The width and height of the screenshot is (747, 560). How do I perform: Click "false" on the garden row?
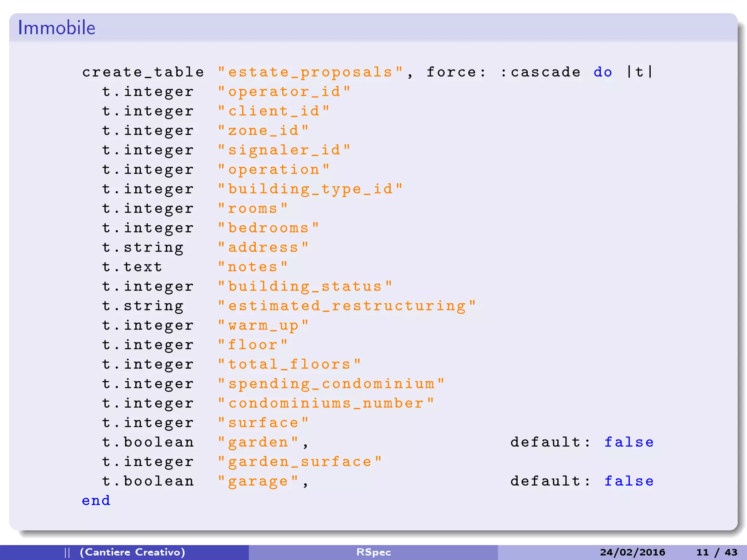pyautogui.click(x=629, y=442)
